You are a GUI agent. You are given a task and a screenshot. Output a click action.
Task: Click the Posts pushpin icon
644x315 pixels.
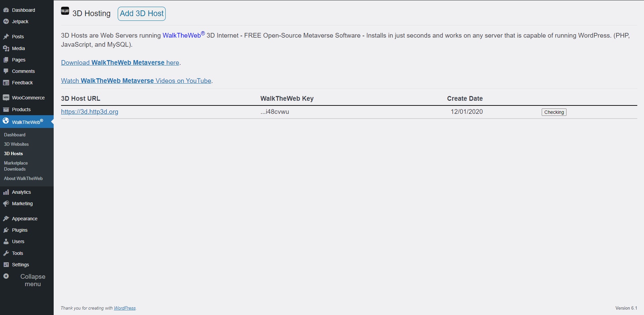click(x=6, y=37)
